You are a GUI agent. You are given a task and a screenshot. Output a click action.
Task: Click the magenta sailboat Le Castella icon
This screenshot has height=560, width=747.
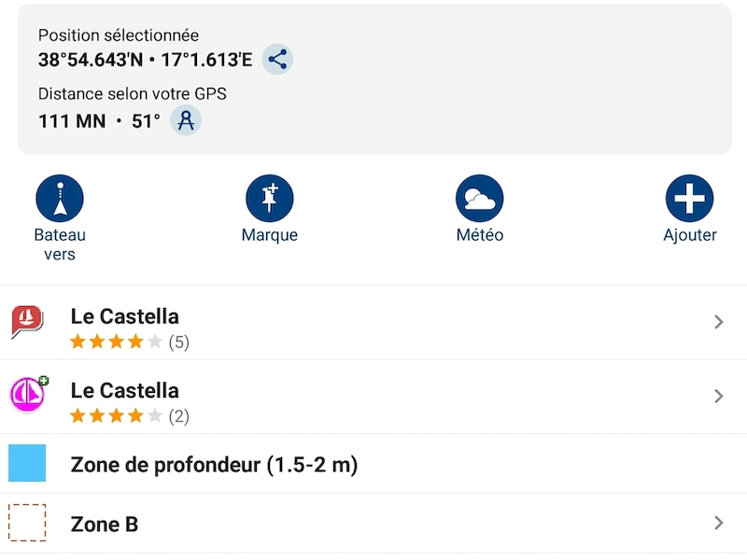pyautogui.click(x=29, y=394)
